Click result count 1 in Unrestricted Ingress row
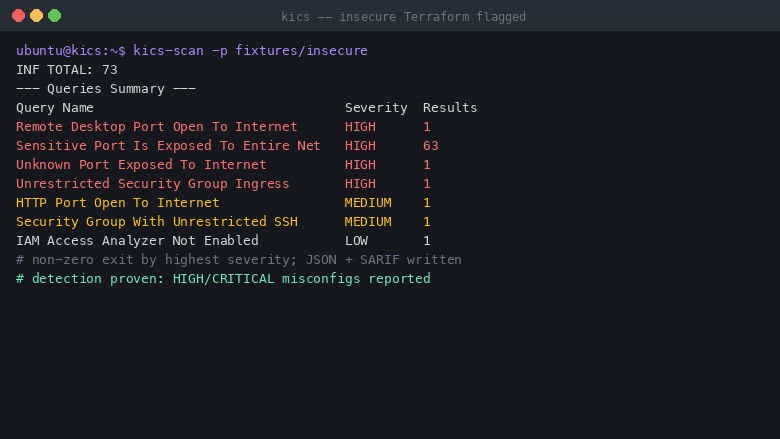 point(427,183)
